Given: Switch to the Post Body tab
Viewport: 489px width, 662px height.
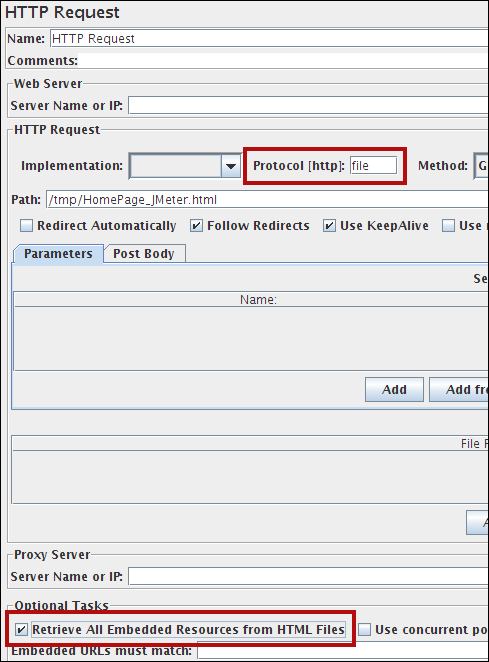Looking at the screenshot, I should (144, 253).
